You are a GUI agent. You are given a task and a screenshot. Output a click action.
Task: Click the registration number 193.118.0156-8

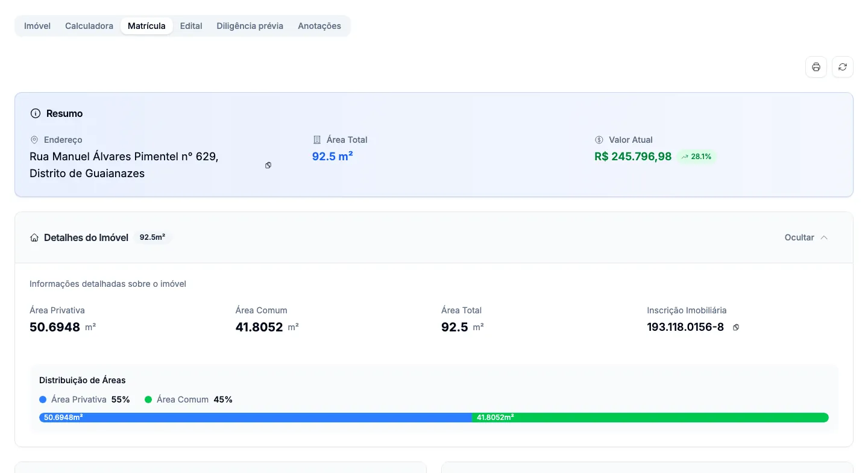point(685,328)
